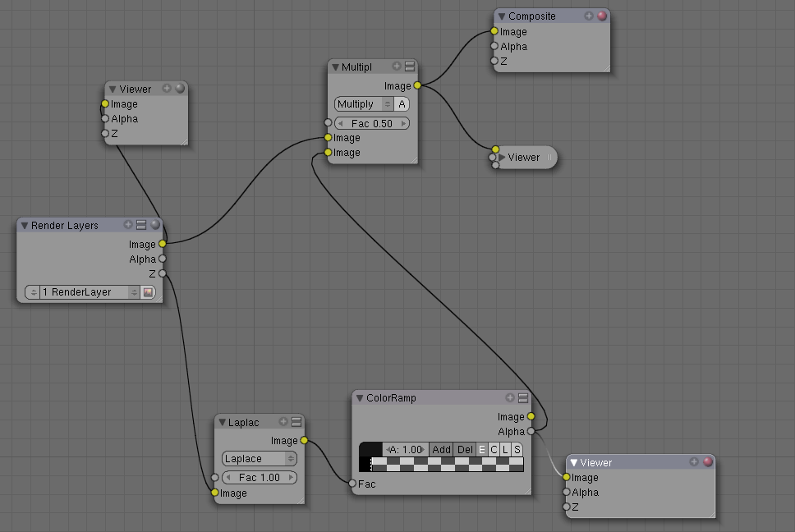Toggle the S interpolation button on ColorRamp

[517, 449]
